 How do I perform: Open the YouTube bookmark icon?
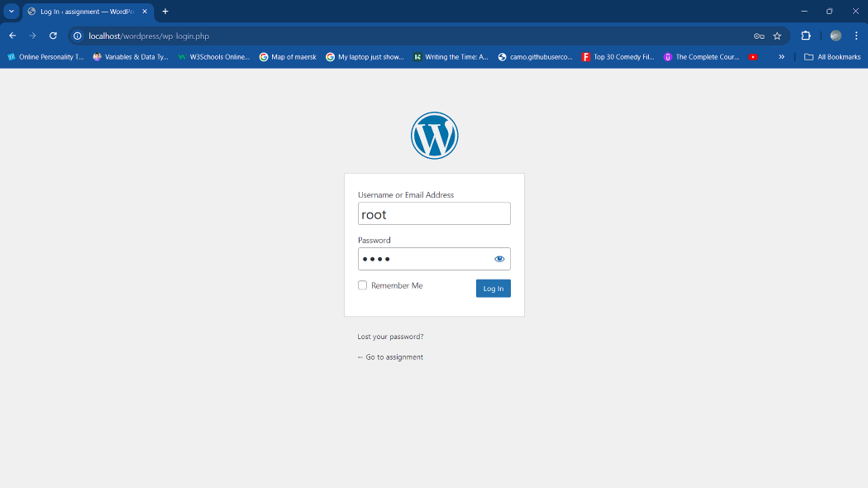pyautogui.click(x=753, y=57)
